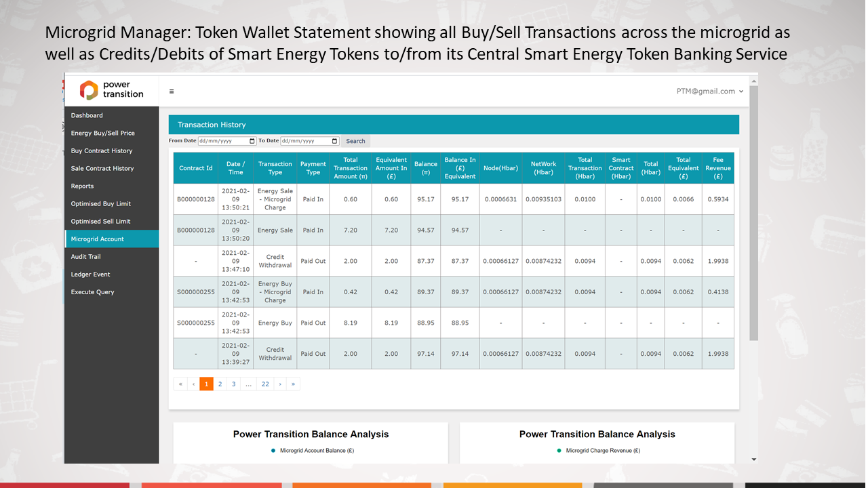Image resolution: width=868 pixels, height=488 pixels.
Task: Click the Date / Time column header
Action: point(235,168)
